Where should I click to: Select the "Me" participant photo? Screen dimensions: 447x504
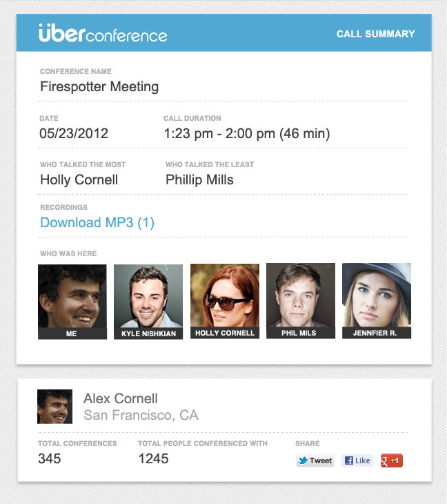[x=72, y=301]
